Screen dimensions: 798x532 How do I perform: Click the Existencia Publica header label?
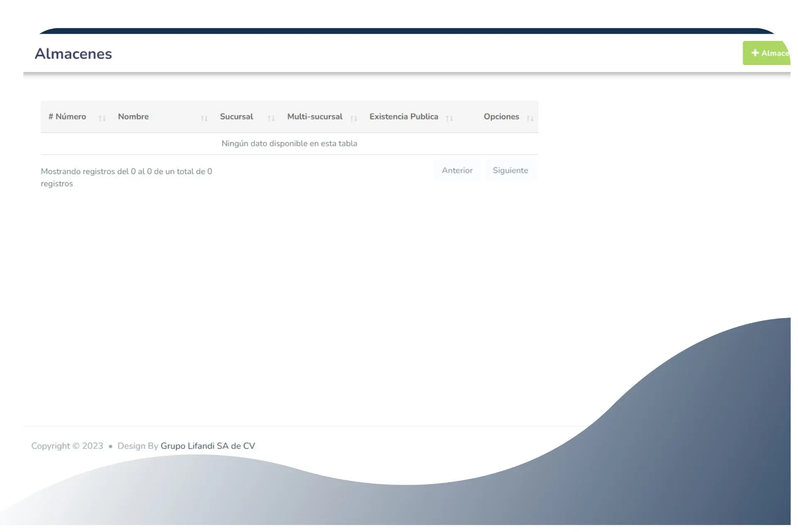pos(404,117)
